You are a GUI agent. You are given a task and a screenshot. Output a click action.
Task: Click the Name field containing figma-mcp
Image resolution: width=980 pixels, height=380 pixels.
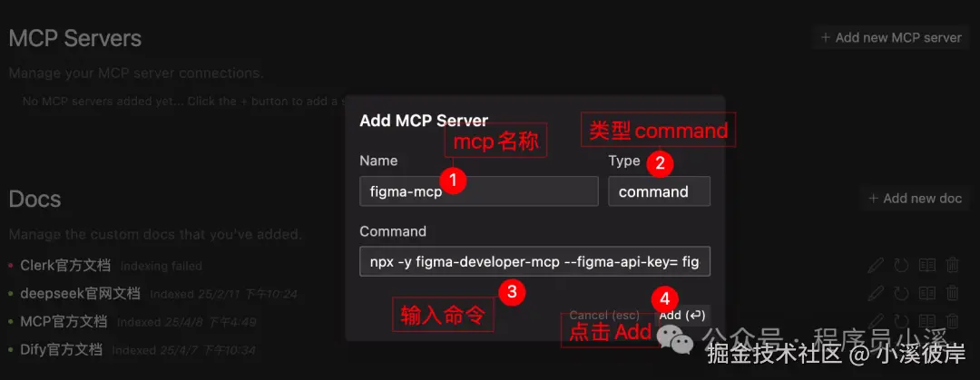[x=479, y=191]
